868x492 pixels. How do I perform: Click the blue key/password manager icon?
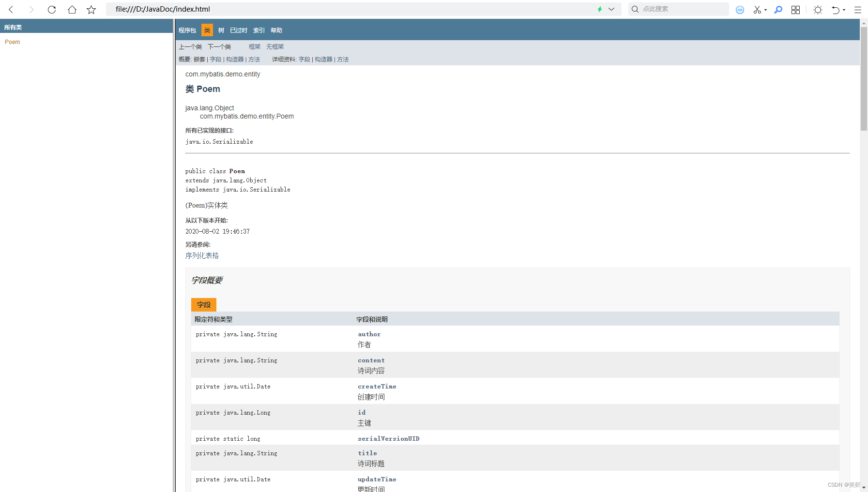(x=778, y=9)
